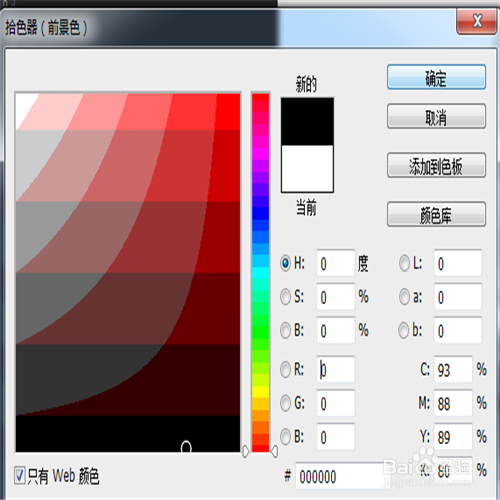Select the S saturation radio button

(x=285, y=297)
